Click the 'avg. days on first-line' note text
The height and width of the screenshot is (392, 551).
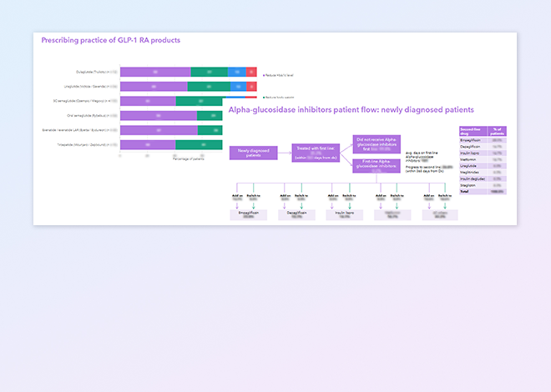point(422,157)
